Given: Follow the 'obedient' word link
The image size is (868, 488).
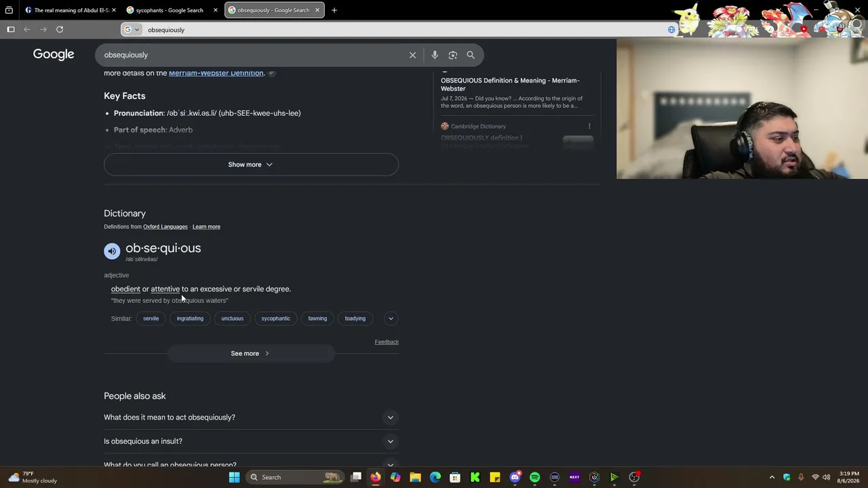Looking at the screenshot, I should (x=125, y=289).
